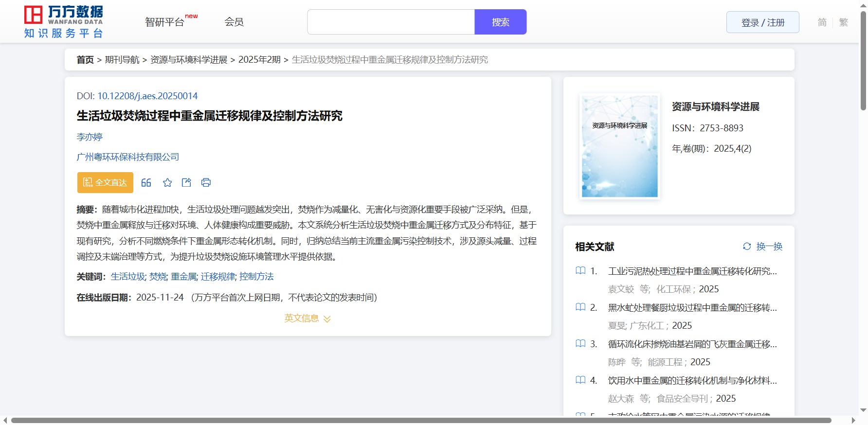Click the 登录 / 注册 button
The height and width of the screenshot is (425, 868).
[762, 22]
